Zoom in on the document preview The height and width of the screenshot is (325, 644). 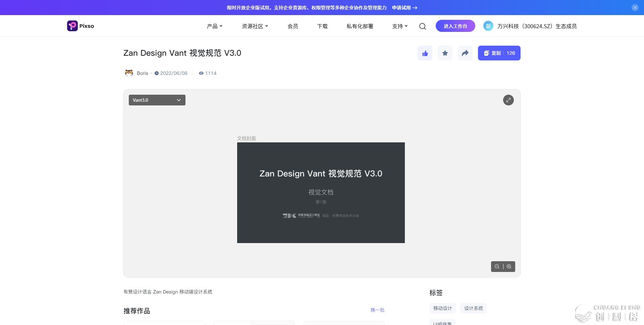(509, 266)
